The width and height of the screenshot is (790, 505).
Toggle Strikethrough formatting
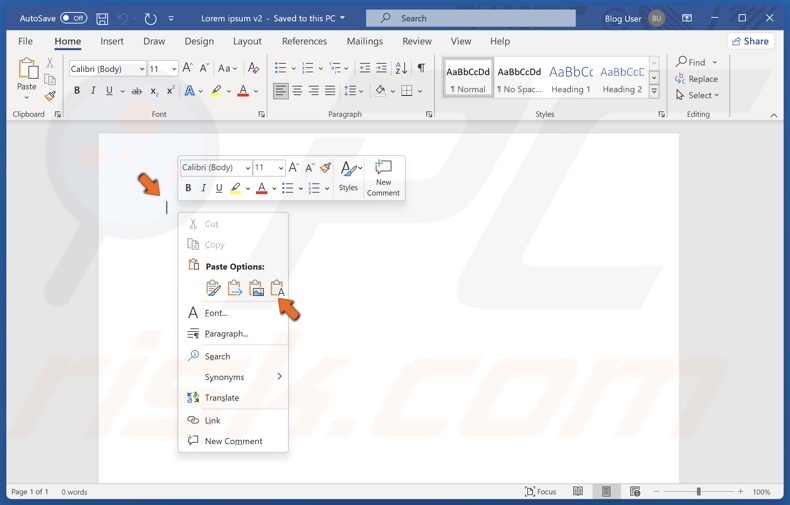(x=137, y=91)
